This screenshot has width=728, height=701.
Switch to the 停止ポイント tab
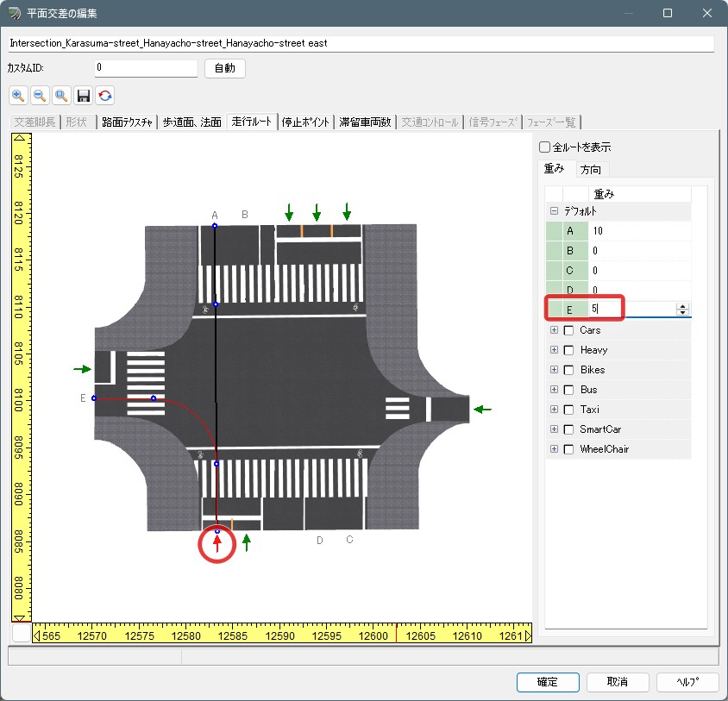point(306,122)
